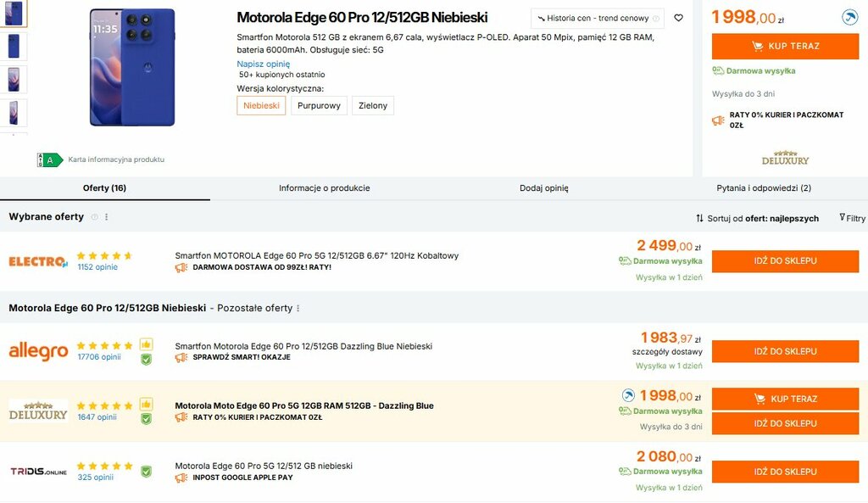Switch to Informacje o produkcie tab
868x503 pixels.
click(x=325, y=188)
